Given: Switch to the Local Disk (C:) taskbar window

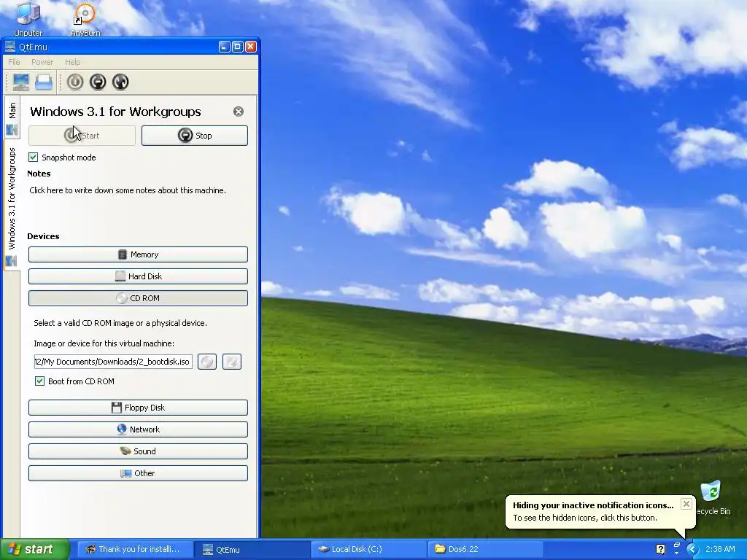Looking at the screenshot, I should point(368,550).
